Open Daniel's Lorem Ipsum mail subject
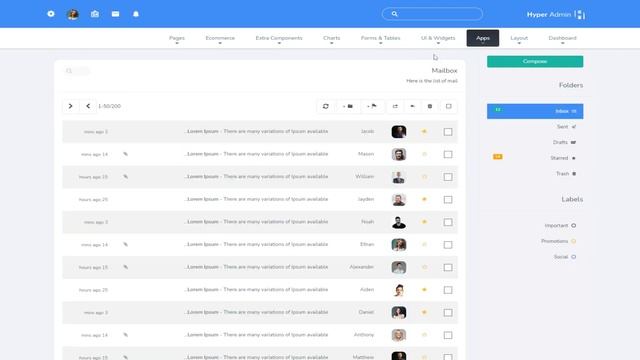 coord(256,312)
